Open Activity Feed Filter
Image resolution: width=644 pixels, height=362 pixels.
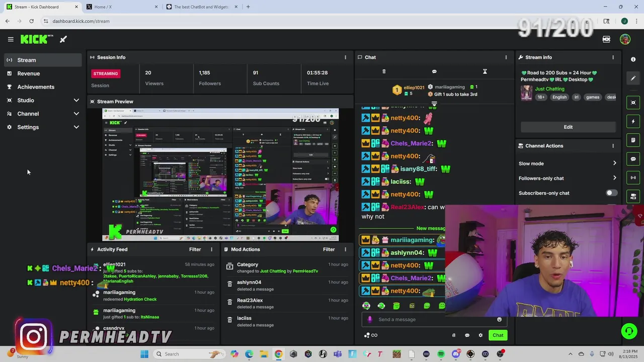[195, 249]
